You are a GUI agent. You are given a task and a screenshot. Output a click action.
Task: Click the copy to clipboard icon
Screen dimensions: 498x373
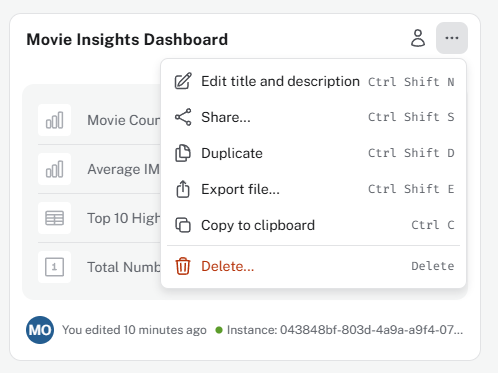pos(183,225)
